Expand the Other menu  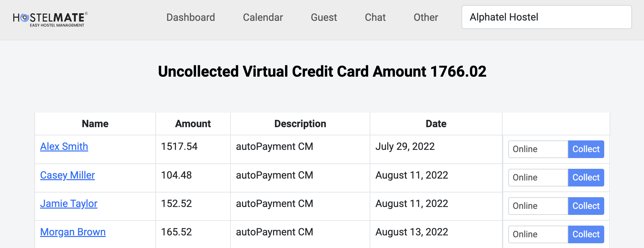tap(426, 17)
